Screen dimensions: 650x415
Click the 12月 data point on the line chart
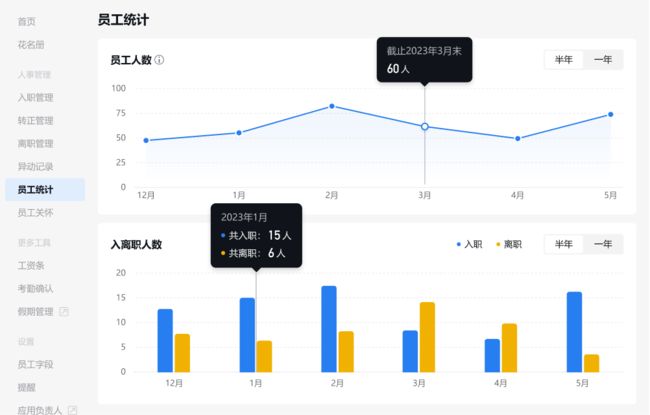click(x=146, y=141)
